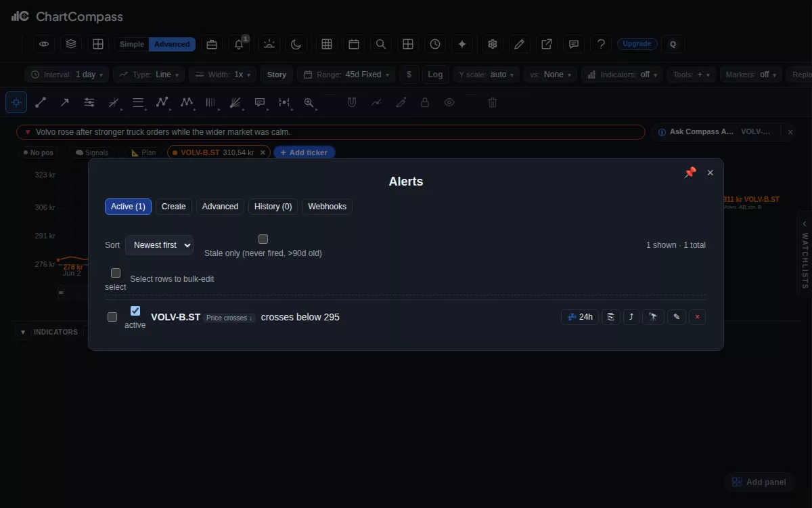Image resolution: width=812 pixels, height=508 pixels.
Task: Open the clock icon in the top toolbar
Action: click(x=435, y=44)
